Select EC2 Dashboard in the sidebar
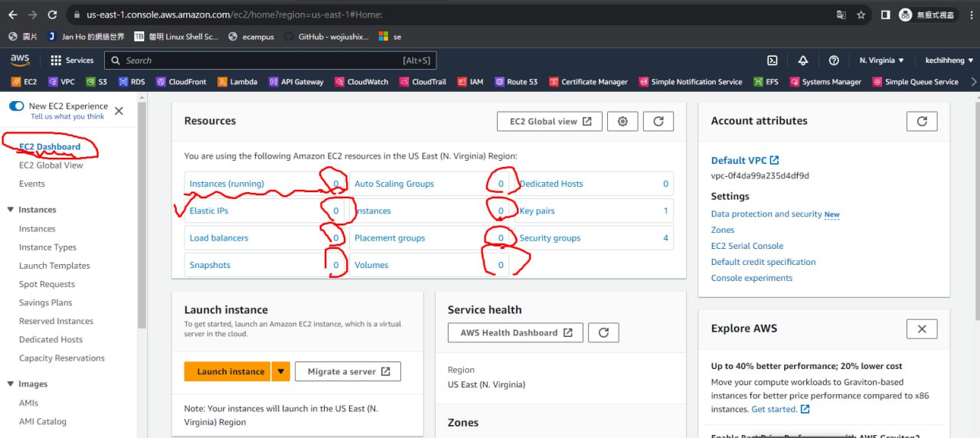The image size is (980, 438). tap(50, 146)
